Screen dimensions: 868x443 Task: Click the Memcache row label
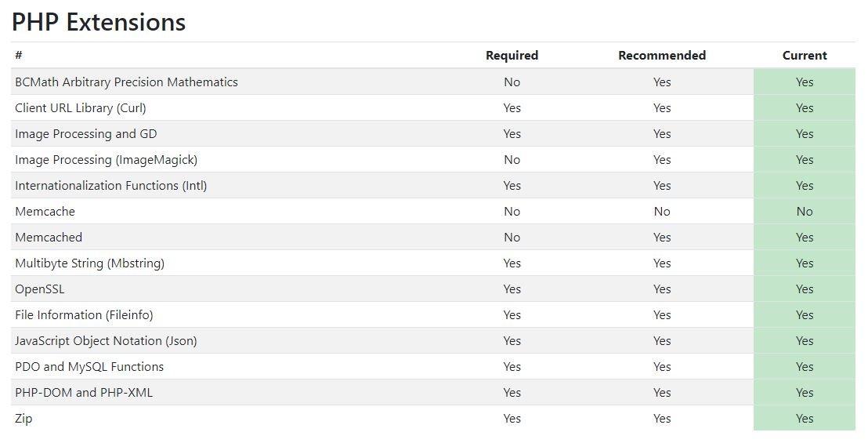pyautogui.click(x=45, y=211)
